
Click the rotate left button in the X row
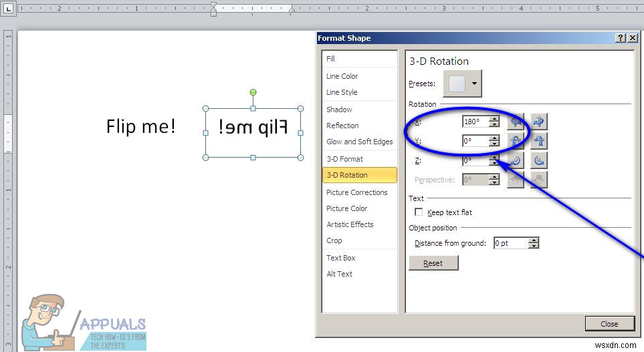[516, 122]
